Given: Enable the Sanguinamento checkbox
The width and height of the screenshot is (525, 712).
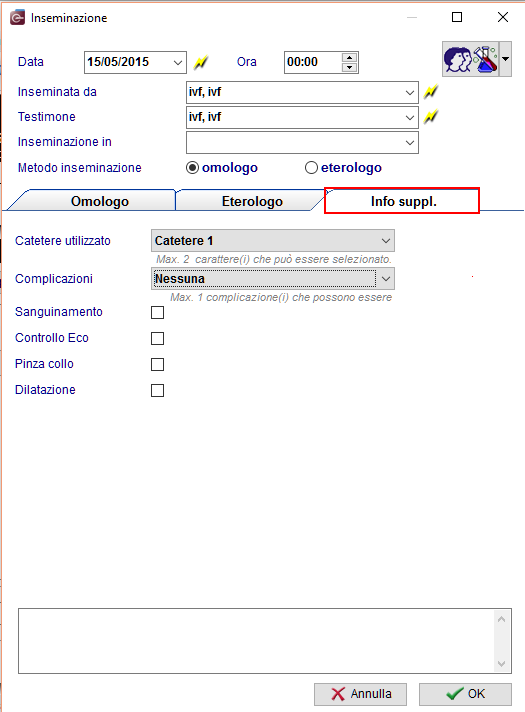Looking at the screenshot, I should 158,312.
